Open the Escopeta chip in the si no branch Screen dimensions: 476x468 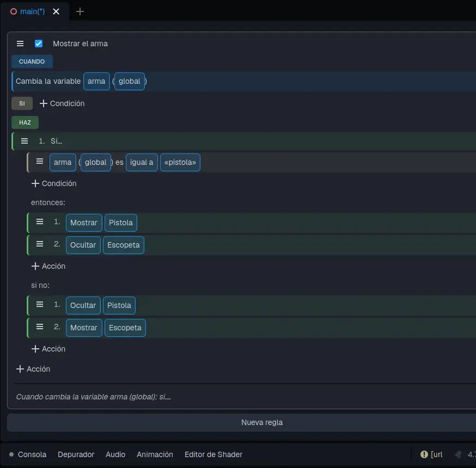[125, 328]
